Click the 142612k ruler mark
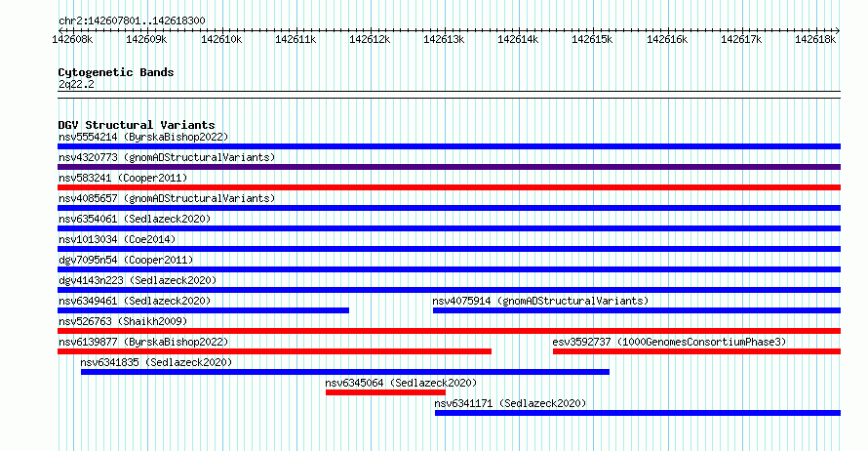Screen dimensions: 868x451 point(370,39)
